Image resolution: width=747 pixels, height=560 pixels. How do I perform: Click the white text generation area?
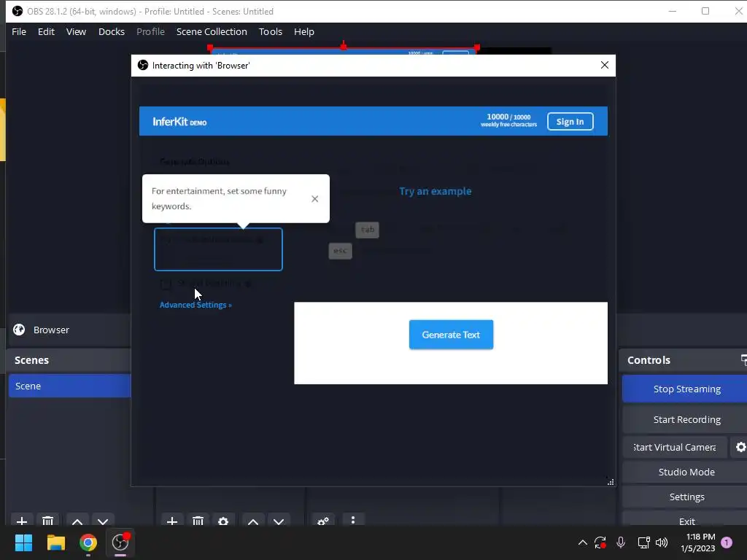451,343
